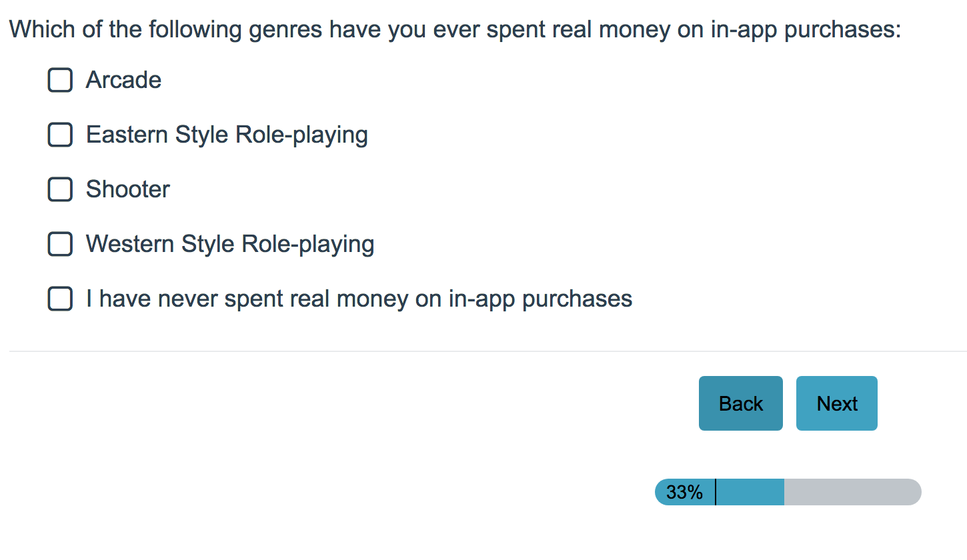Check the never spent real money box
Image resolution: width=967 pixels, height=560 pixels.
click(x=60, y=299)
